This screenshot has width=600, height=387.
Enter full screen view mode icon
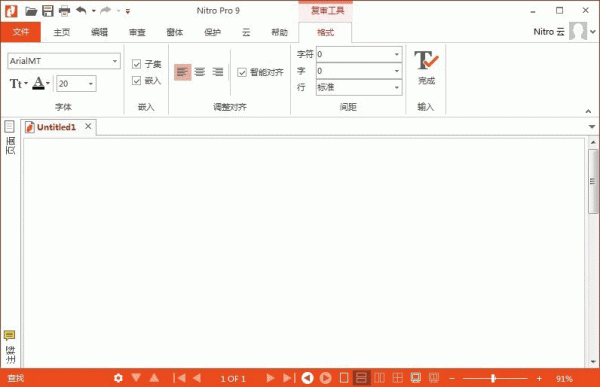click(416, 378)
